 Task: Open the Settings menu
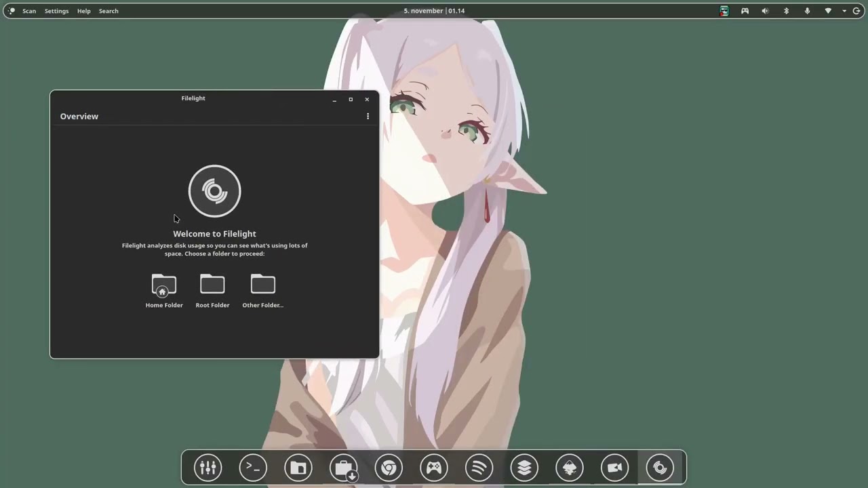[x=56, y=11]
